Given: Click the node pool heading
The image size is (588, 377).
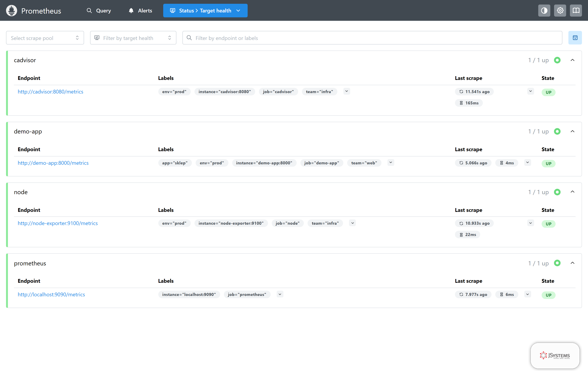Looking at the screenshot, I should (21, 192).
